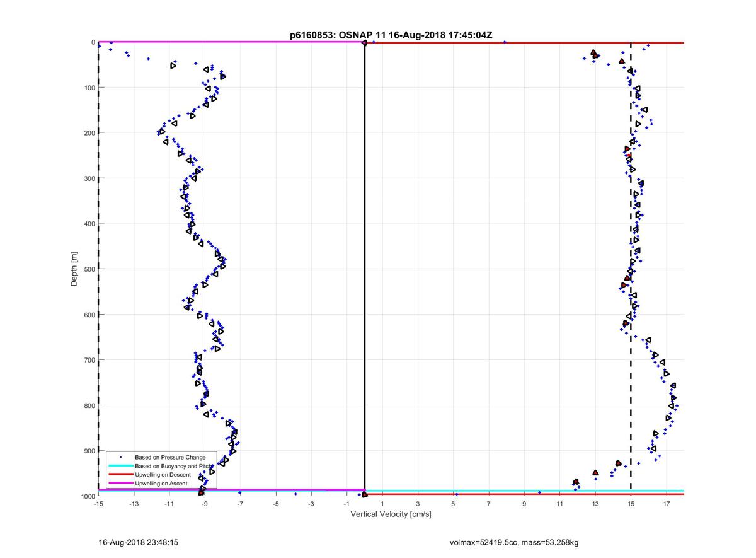Click the x-axis tick label -11
Image resolution: width=756 pixels, height=558 pixels.
pos(169,504)
